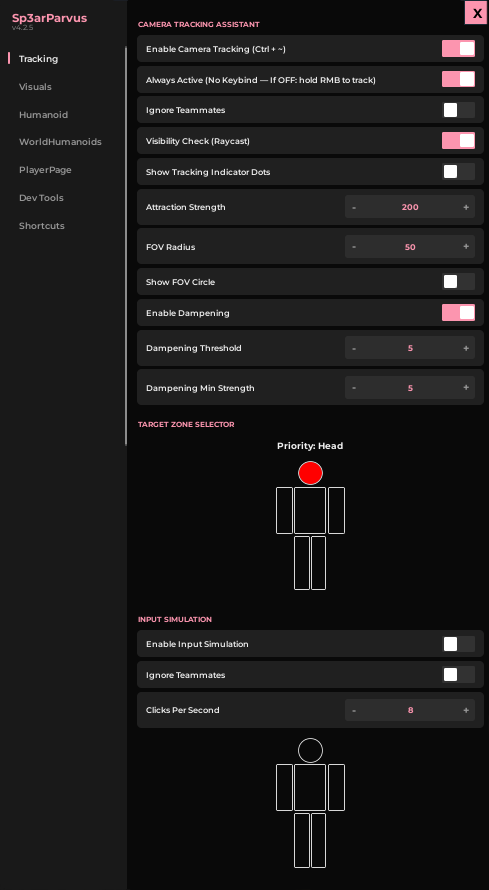Screen dimensions: 489x890
Task: Enable Ignore Teammates under Input Simulation
Action: 458,674
